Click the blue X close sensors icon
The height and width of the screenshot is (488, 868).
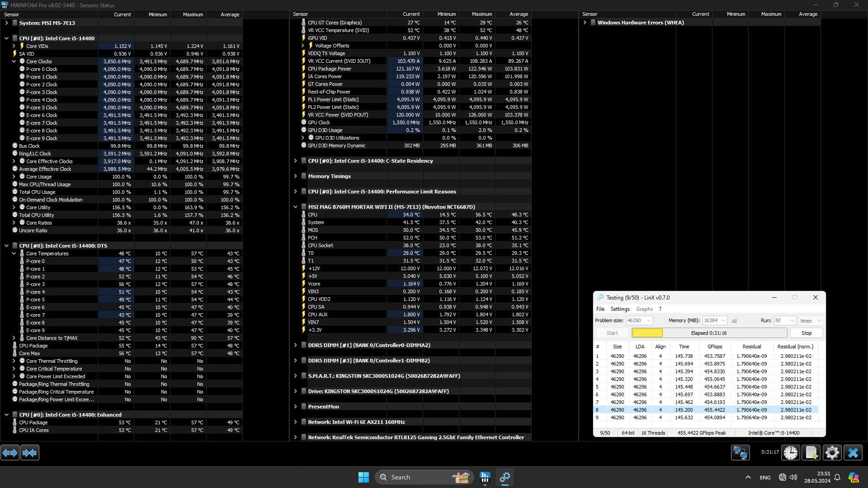point(853,452)
